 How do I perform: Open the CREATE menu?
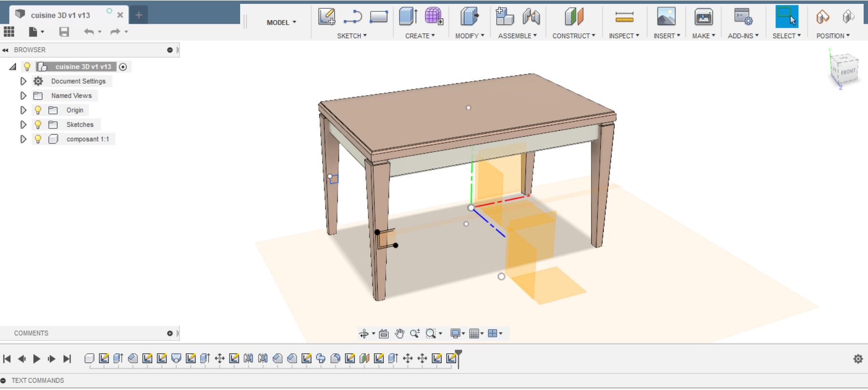point(420,36)
